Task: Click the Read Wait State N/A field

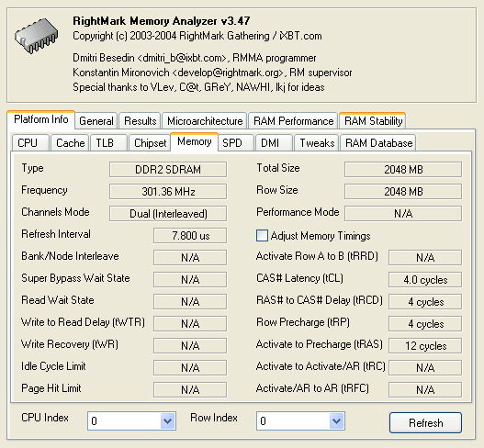Action: 190,302
